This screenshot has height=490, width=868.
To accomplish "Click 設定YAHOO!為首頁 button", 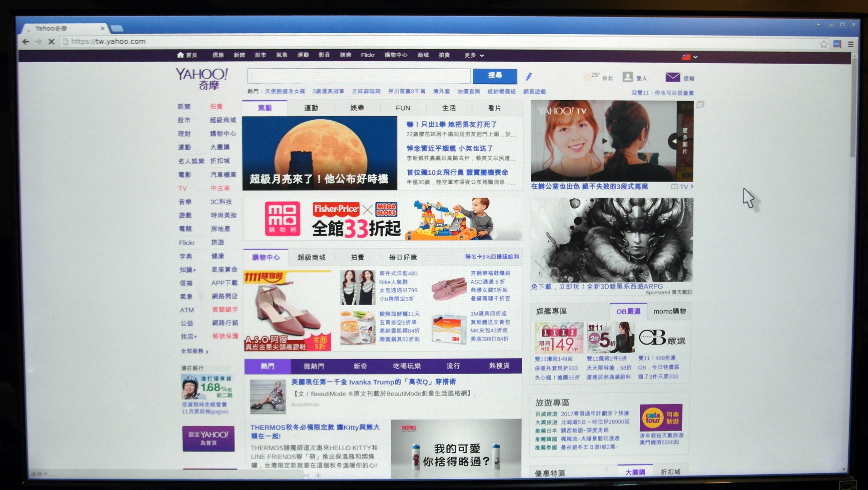I will (x=209, y=438).
